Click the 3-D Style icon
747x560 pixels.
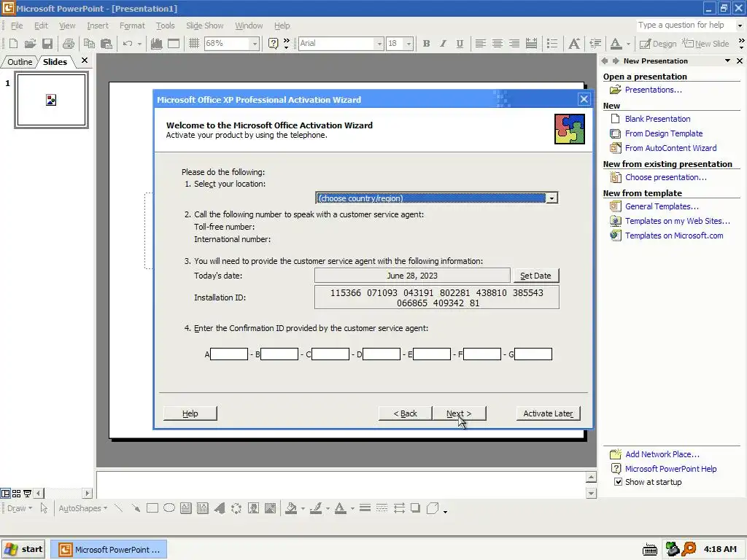point(433,508)
